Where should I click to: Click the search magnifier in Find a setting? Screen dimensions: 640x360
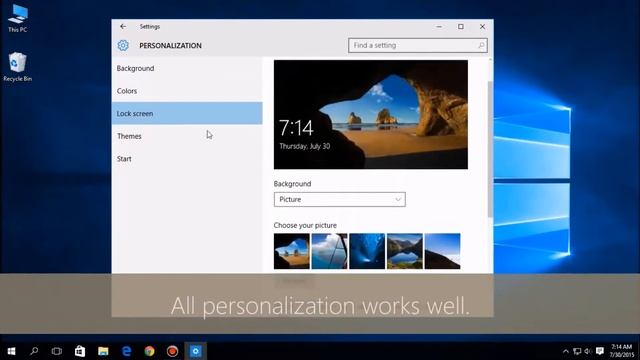click(481, 45)
